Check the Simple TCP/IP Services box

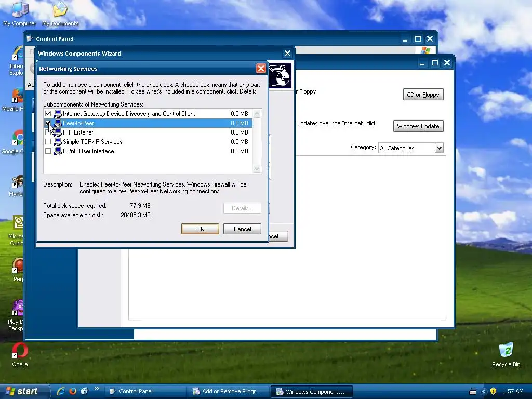point(48,142)
